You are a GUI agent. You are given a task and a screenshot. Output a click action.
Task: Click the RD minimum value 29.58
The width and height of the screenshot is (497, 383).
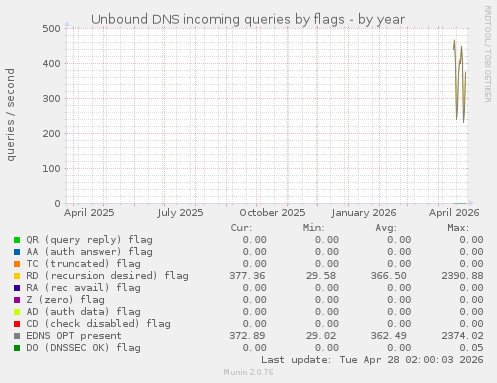click(x=321, y=276)
